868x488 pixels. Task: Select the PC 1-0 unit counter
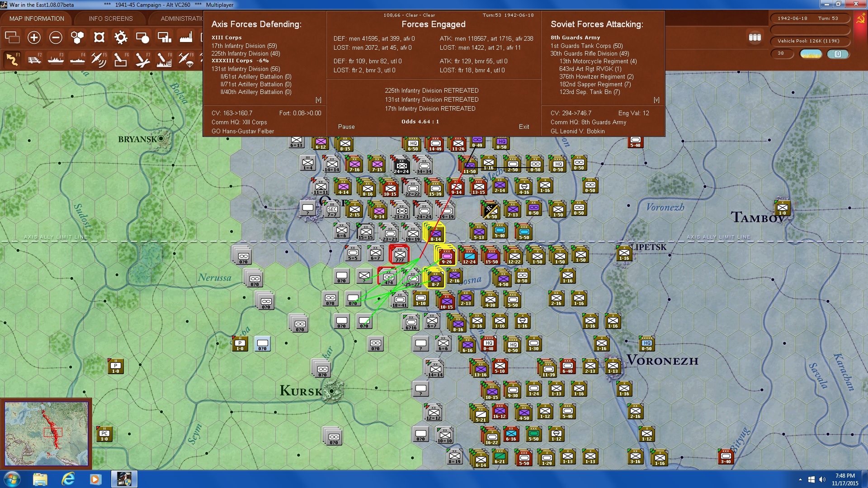click(x=104, y=434)
